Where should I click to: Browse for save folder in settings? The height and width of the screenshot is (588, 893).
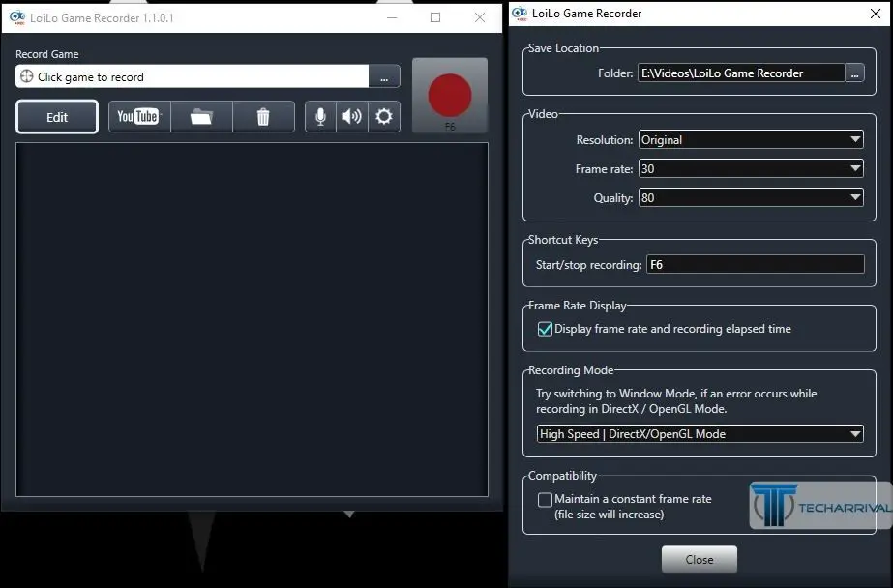854,73
